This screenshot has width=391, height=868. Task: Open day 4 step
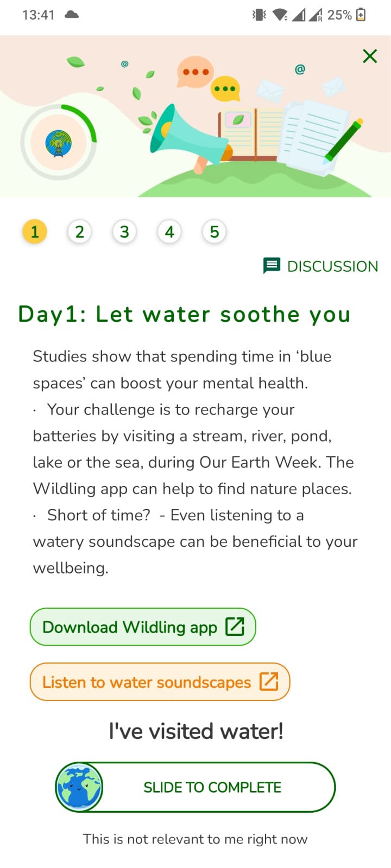point(169,232)
